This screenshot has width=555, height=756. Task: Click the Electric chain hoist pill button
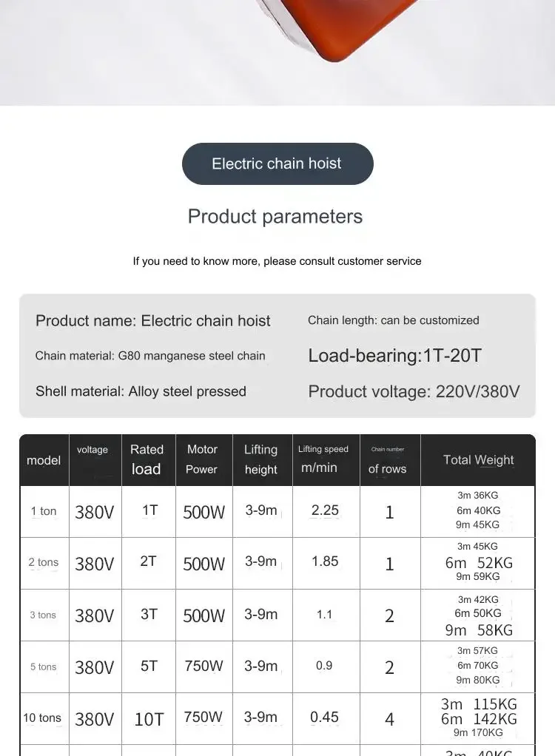[277, 163]
